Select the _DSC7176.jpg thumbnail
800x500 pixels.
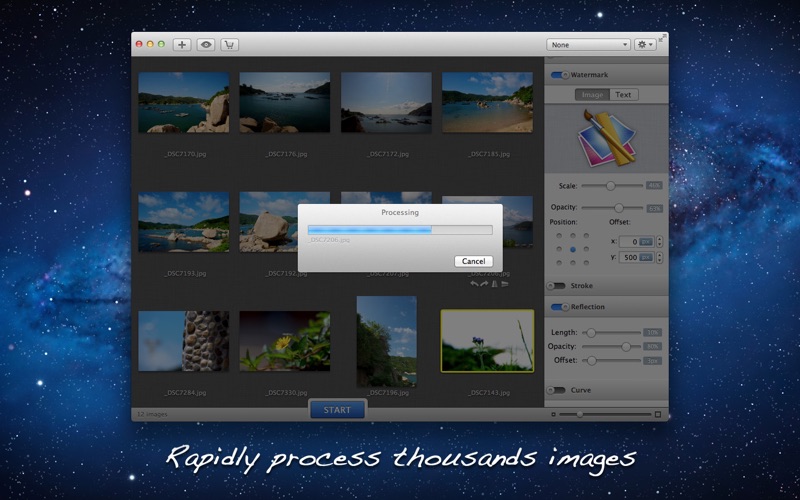[x=285, y=103]
